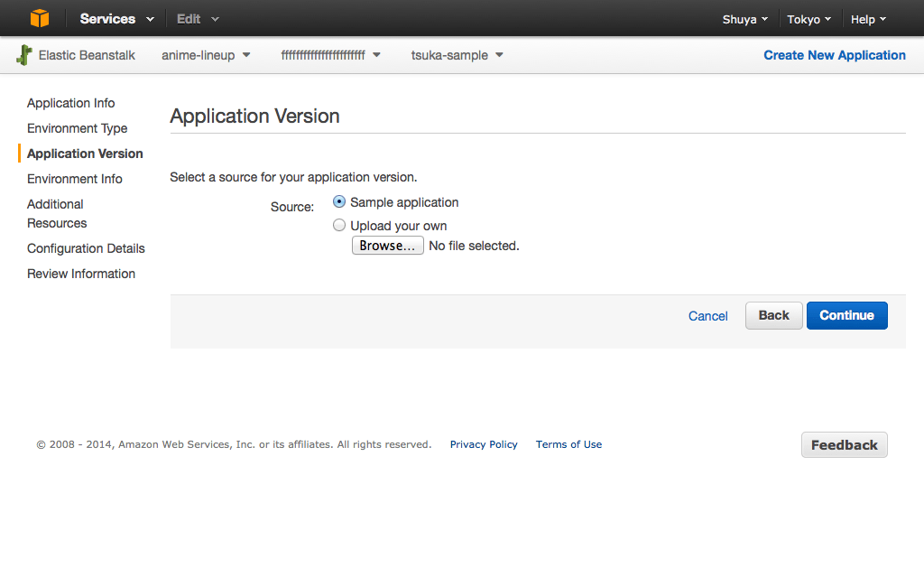Click the Create New Application link

(834, 55)
